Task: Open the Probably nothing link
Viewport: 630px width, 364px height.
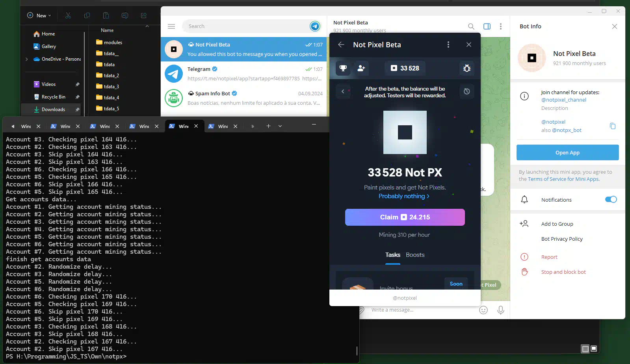Action: [404, 196]
